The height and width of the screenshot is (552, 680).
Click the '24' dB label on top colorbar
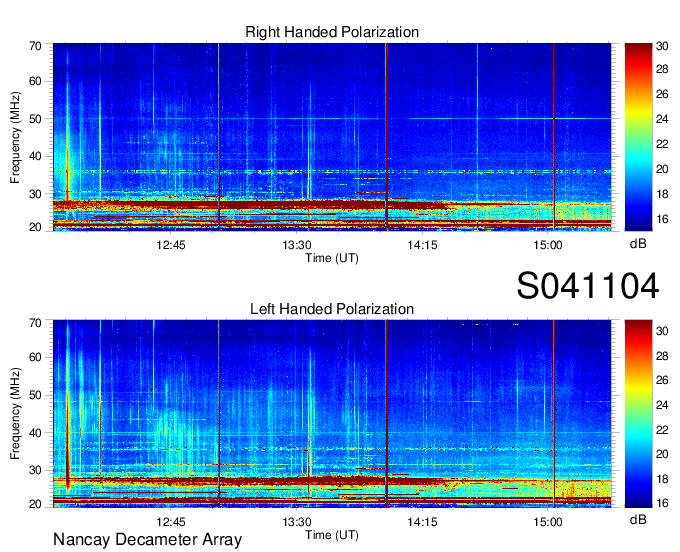coord(662,119)
